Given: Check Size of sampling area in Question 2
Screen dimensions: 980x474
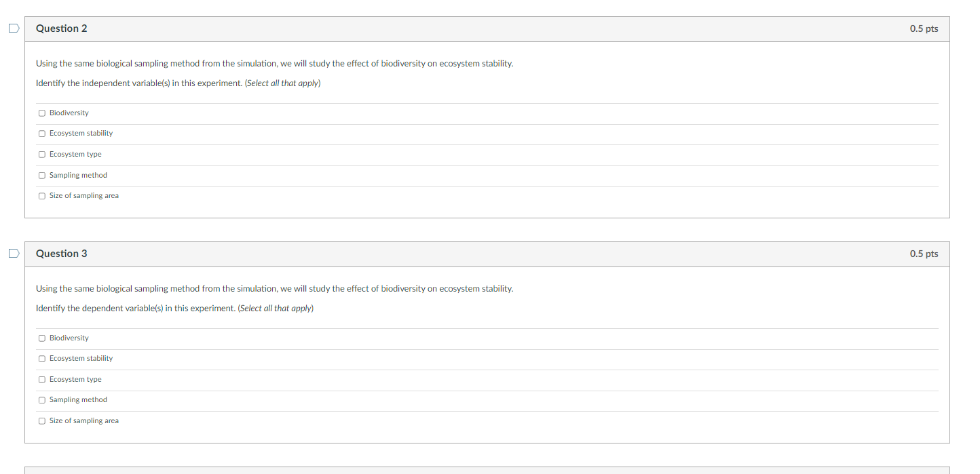Looking at the screenshot, I should click(x=41, y=195).
